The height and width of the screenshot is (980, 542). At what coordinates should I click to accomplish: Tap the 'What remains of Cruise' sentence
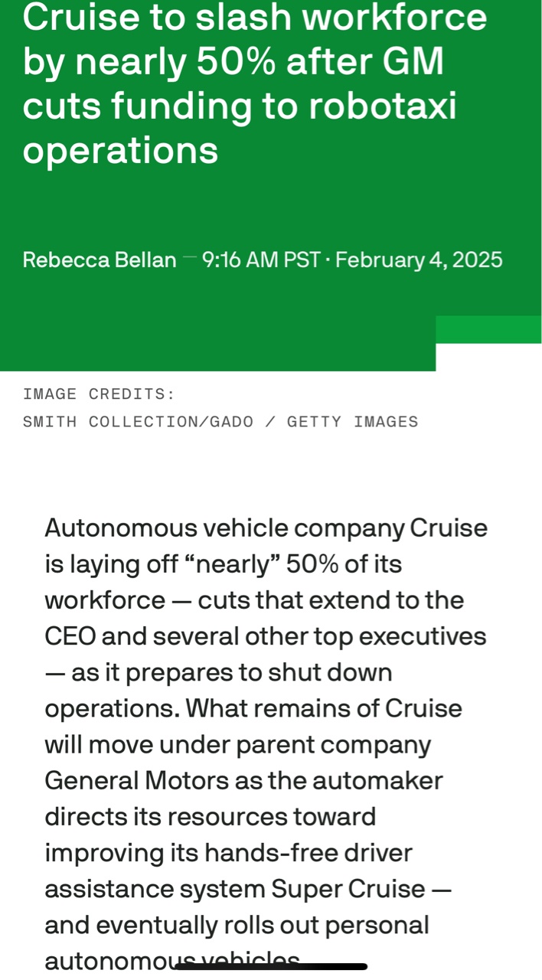[324, 709]
